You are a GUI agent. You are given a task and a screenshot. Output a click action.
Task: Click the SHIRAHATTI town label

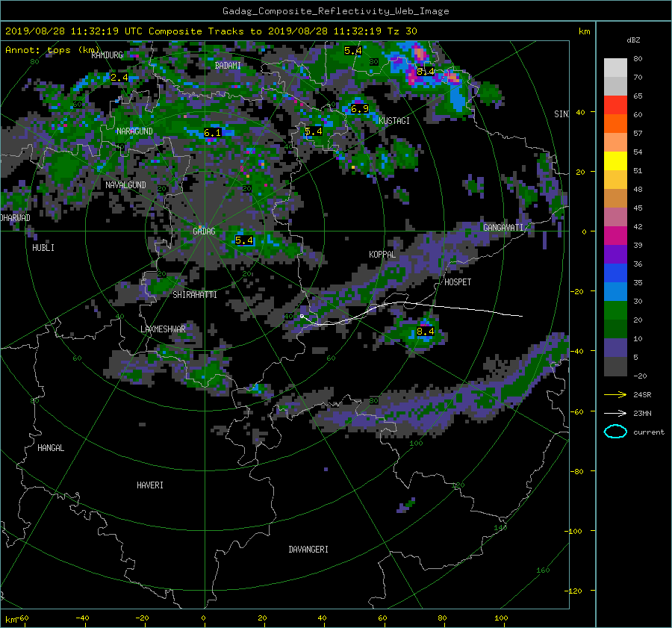click(195, 295)
